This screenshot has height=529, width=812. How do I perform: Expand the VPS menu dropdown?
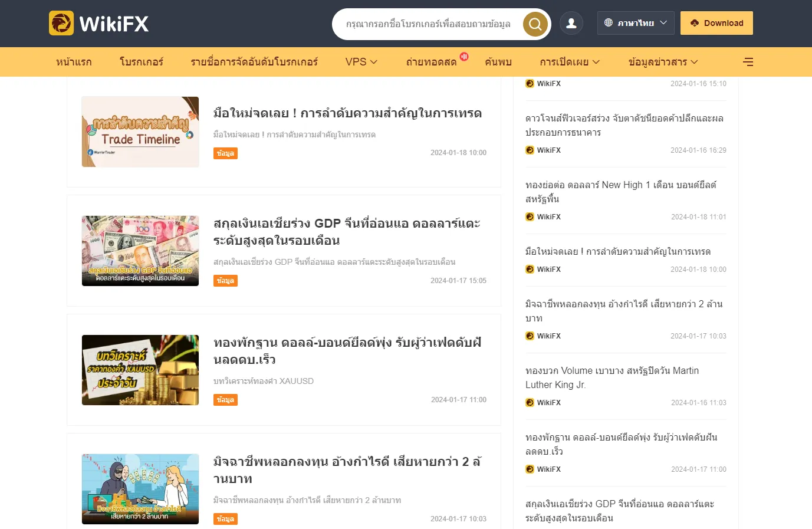click(x=361, y=62)
